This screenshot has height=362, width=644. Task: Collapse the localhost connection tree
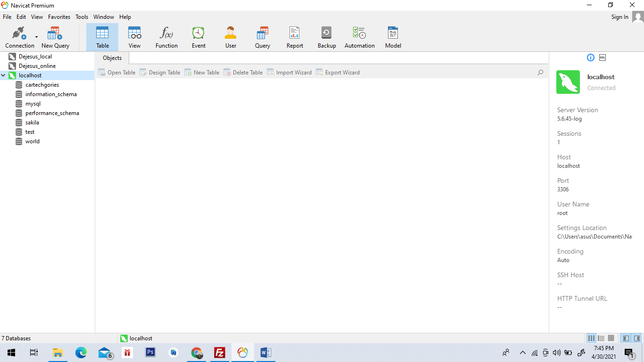[4, 75]
